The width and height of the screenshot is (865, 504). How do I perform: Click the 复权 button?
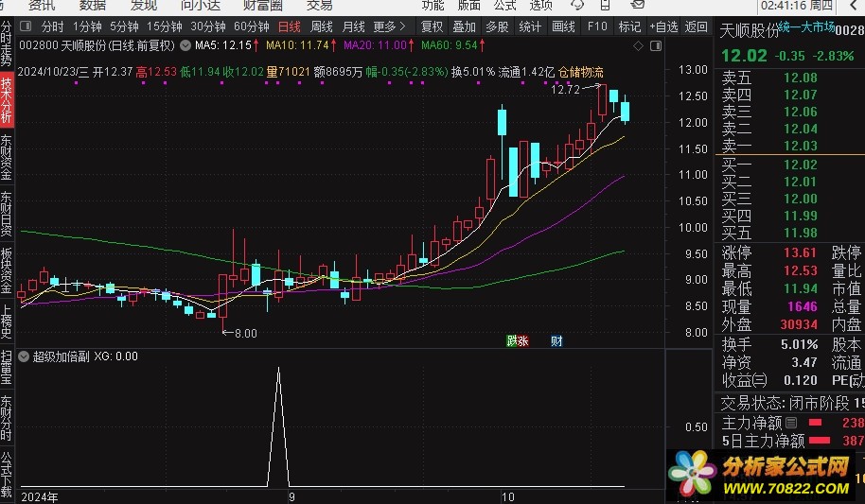(432, 26)
